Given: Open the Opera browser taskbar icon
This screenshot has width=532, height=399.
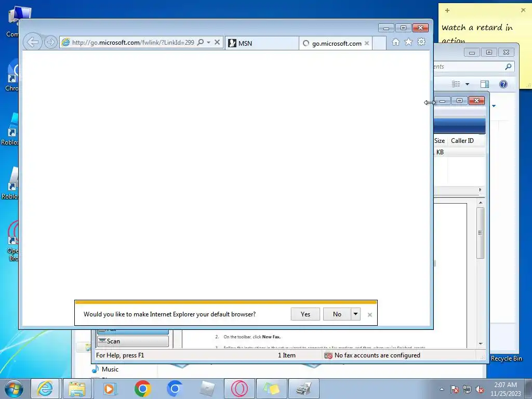Looking at the screenshot, I should 239,389.
